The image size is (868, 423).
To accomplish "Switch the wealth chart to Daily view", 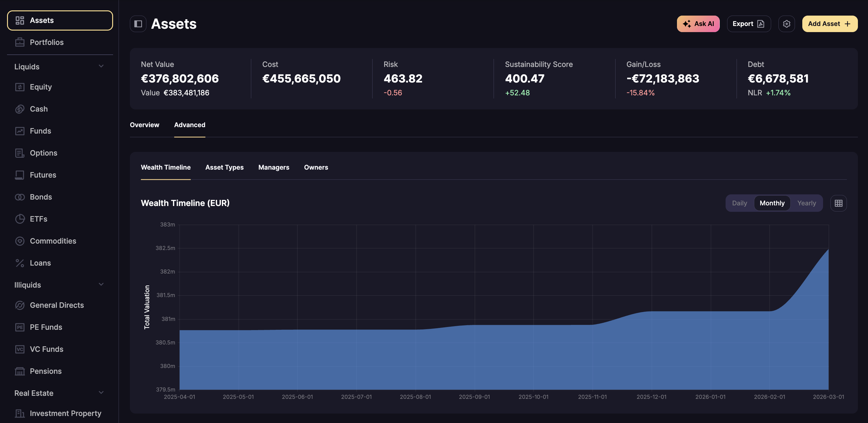I will (739, 203).
